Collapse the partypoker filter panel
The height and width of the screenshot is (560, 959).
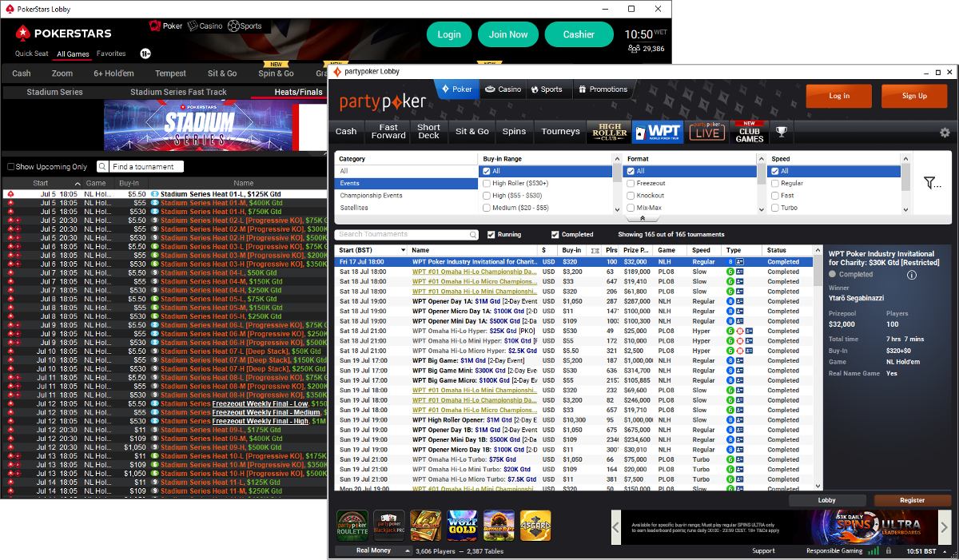[x=643, y=218]
